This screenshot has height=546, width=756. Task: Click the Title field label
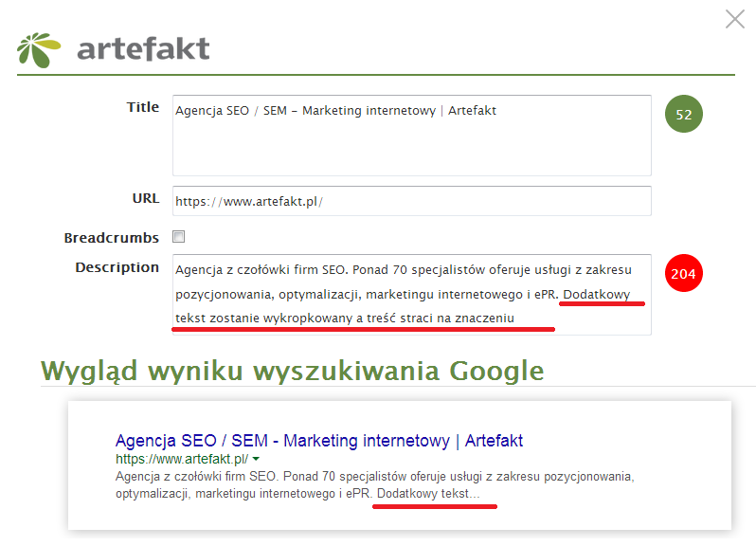pyautogui.click(x=143, y=107)
